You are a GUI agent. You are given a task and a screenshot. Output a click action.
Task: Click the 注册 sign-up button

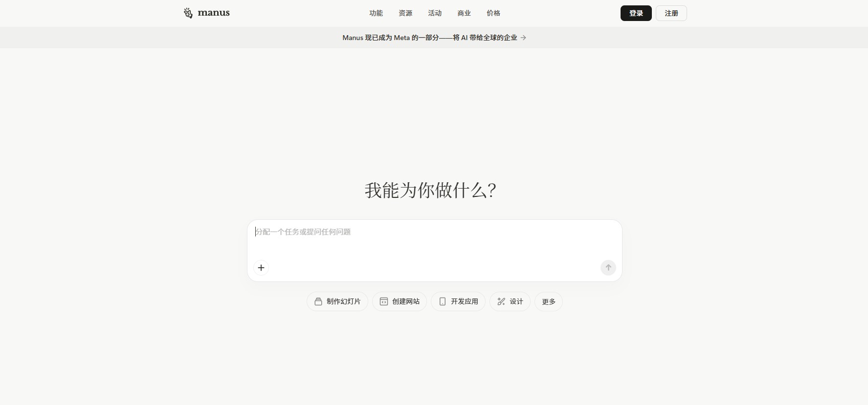[x=671, y=13]
